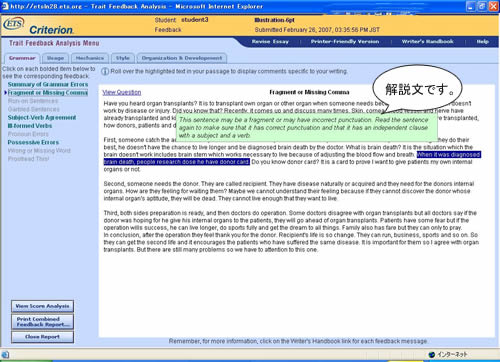
Task: Click the greyed Run-on Sentences item
Action: (33, 101)
